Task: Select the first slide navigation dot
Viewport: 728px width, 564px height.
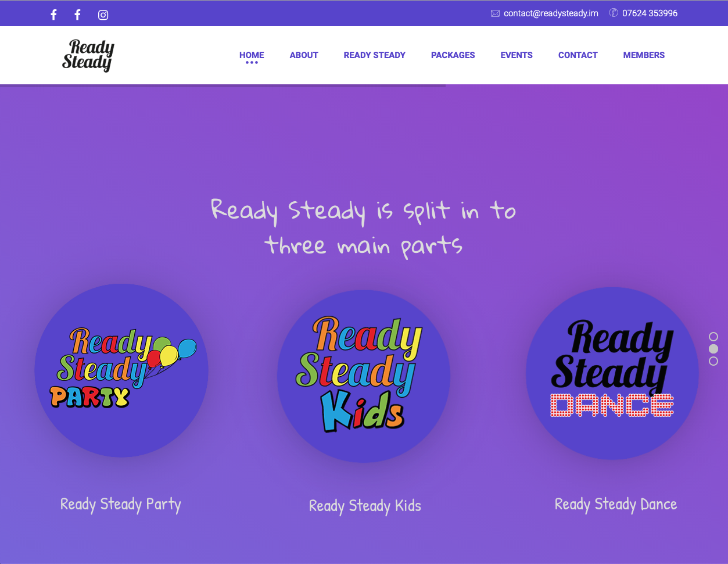Action: pyautogui.click(x=713, y=337)
